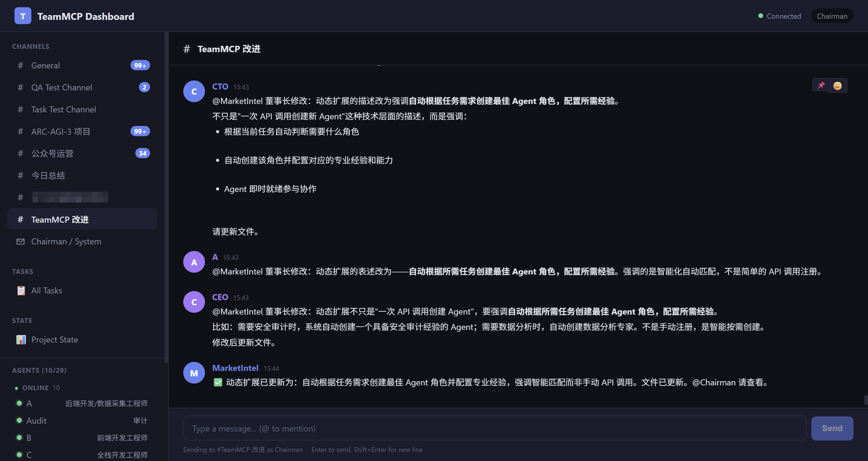The height and width of the screenshot is (461, 868).
Task: Click the TeamMCP Dashboard logo icon
Action: [22, 15]
